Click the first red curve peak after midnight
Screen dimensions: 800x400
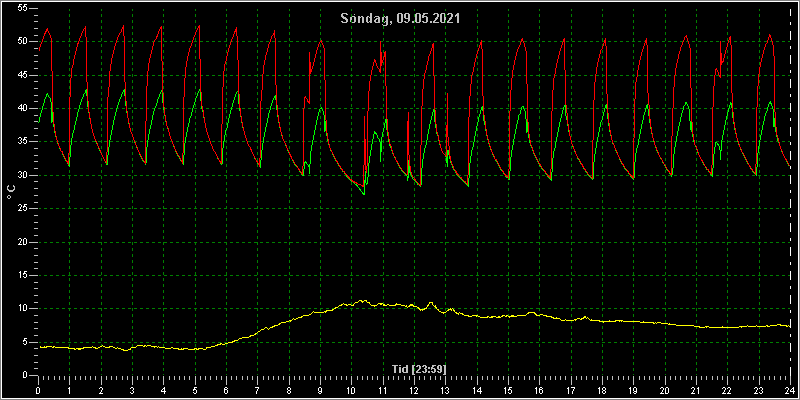tap(47, 29)
